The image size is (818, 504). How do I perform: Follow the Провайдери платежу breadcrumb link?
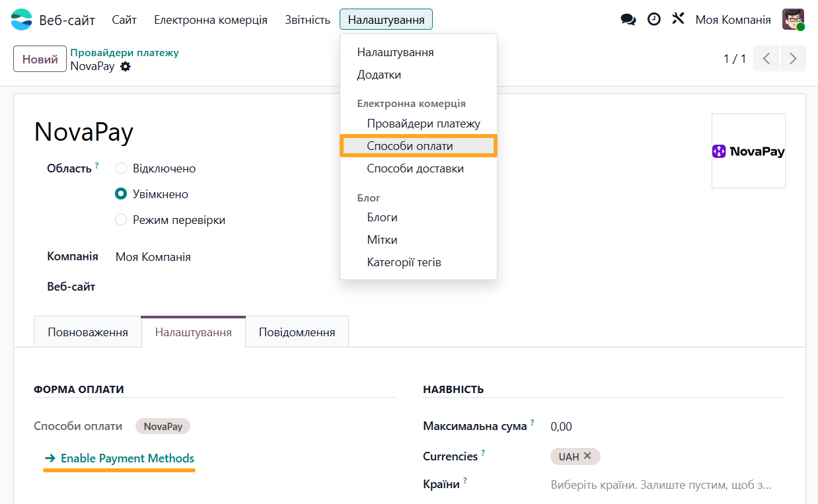(125, 52)
